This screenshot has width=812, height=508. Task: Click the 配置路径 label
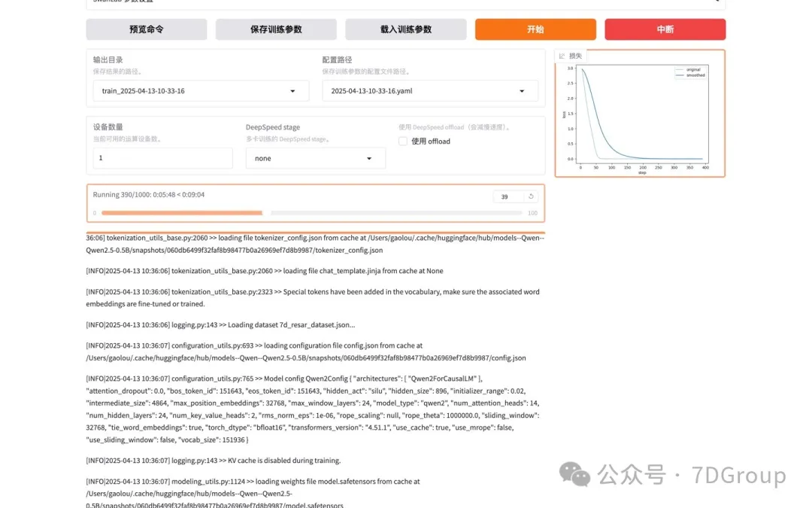click(337, 59)
